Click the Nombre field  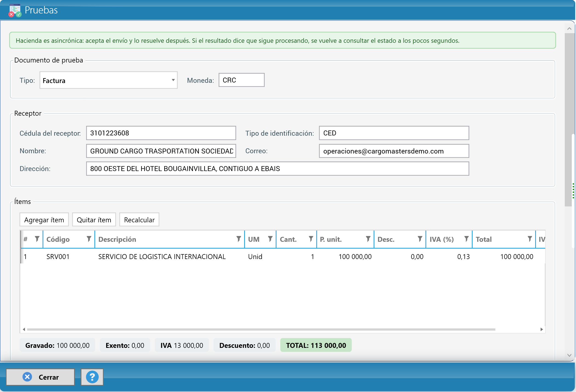pyautogui.click(x=161, y=151)
